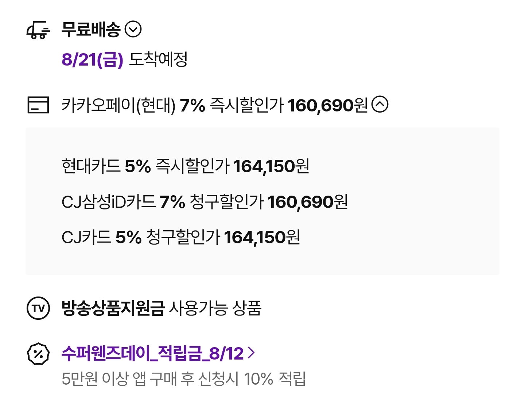
Task: Click the credit card icon
Action: point(38,105)
